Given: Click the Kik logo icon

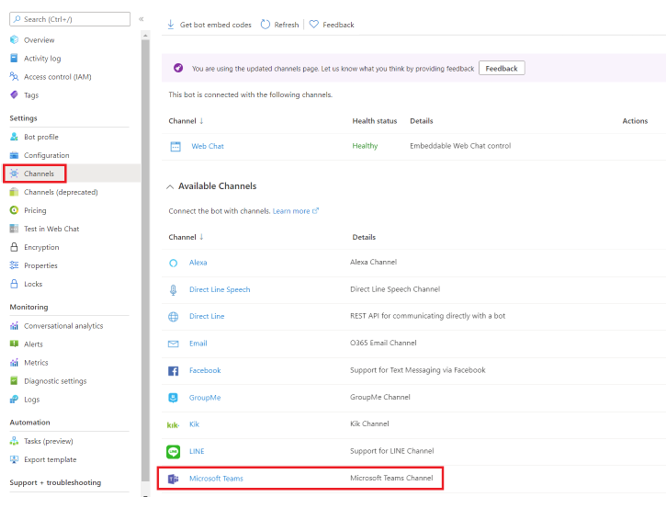Looking at the screenshot, I should click(x=173, y=425).
